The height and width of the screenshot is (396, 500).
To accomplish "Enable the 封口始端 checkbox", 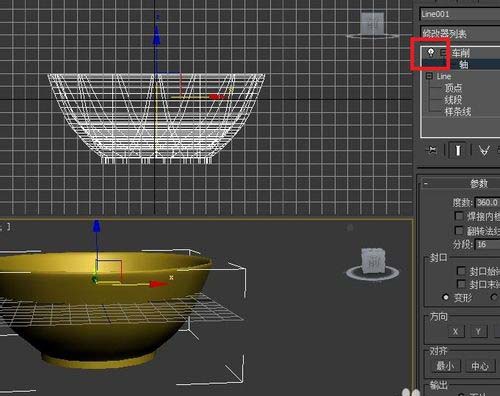I will pos(461,271).
